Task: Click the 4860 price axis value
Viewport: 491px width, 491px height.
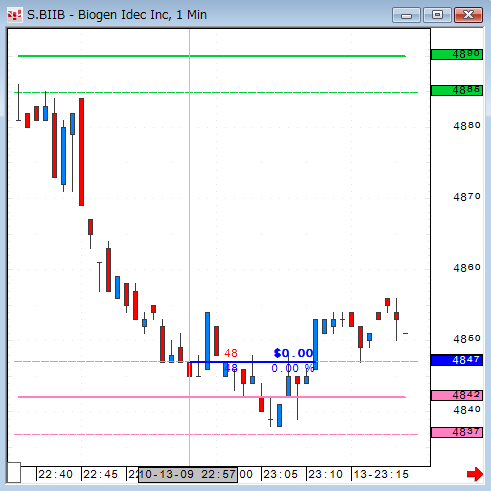Action: click(467, 268)
